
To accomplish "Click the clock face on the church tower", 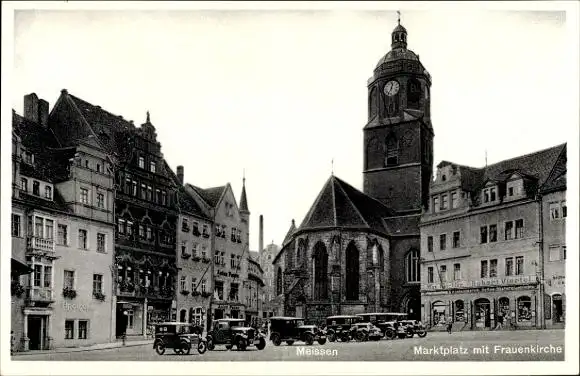I will click(391, 88).
